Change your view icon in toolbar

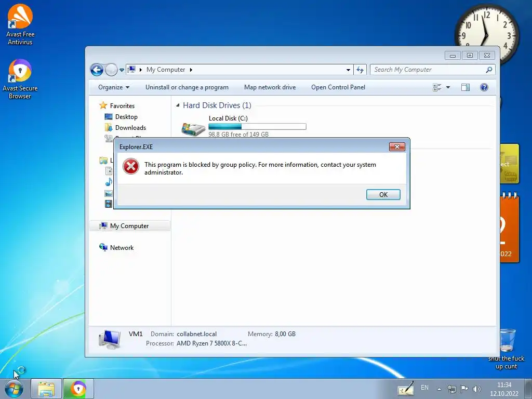pos(437,87)
